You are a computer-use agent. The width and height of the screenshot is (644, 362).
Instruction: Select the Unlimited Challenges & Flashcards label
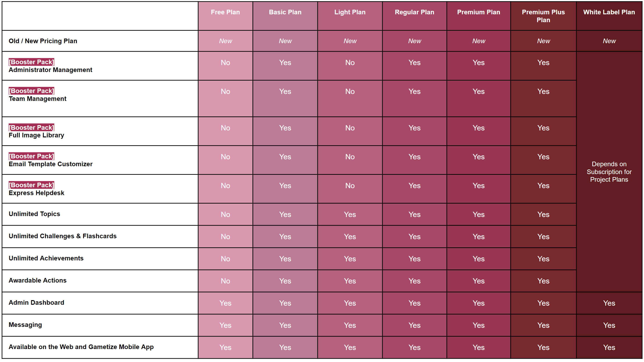coord(63,236)
